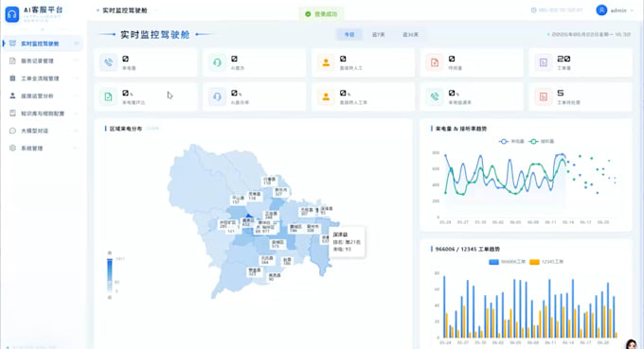Click the 大模型对话 chat bubble icon
644x349 pixels.
coord(12,131)
